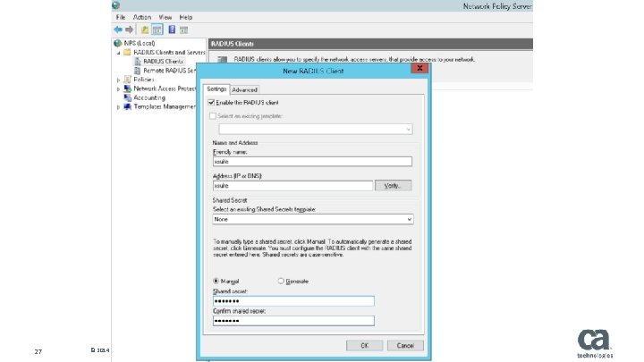Switch to the Settings tab
Image resolution: width=644 pixels, height=362 pixels.
tap(216, 89)
